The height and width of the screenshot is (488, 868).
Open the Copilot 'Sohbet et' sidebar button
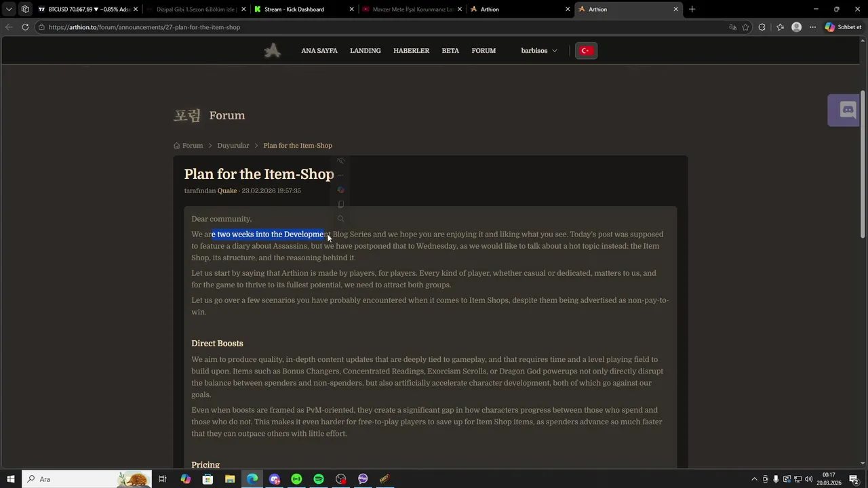pos(843,27)
